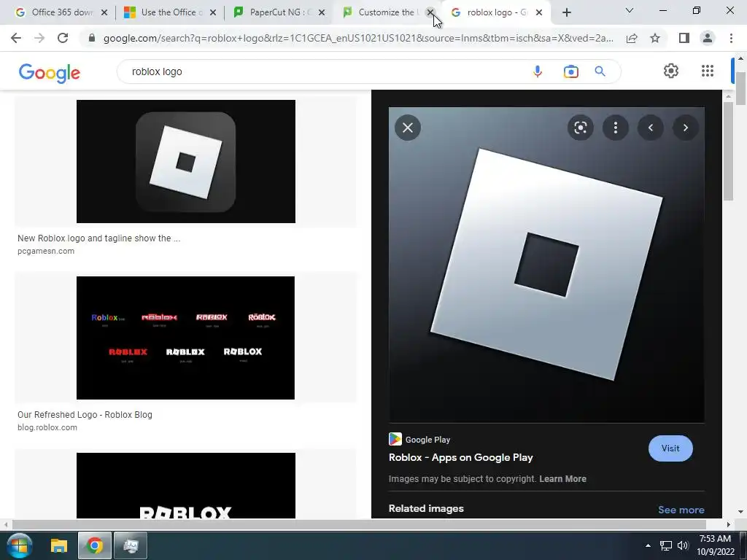Image resolution: width=747 pixels, height=560 pixels.
Task: Click the network tray icon
Action: (x=665, y=545)
